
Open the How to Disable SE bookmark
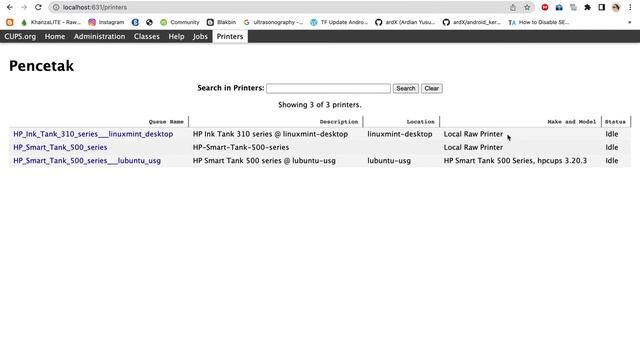pos(539,22)
